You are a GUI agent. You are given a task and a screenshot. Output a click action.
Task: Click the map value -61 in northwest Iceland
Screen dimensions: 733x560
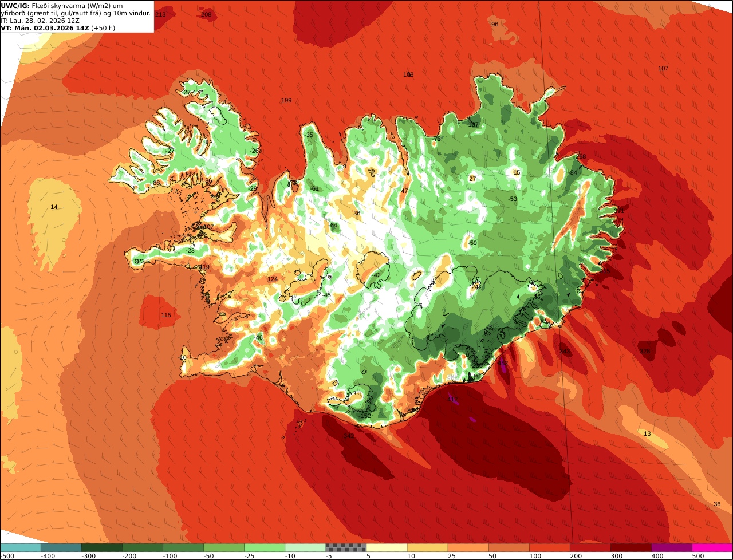click(314, 188)
